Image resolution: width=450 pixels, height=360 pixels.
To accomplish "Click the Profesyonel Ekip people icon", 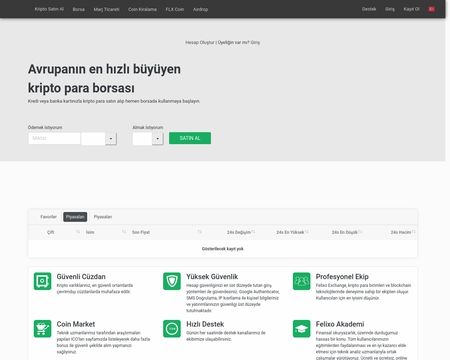I will coord(301,281).
